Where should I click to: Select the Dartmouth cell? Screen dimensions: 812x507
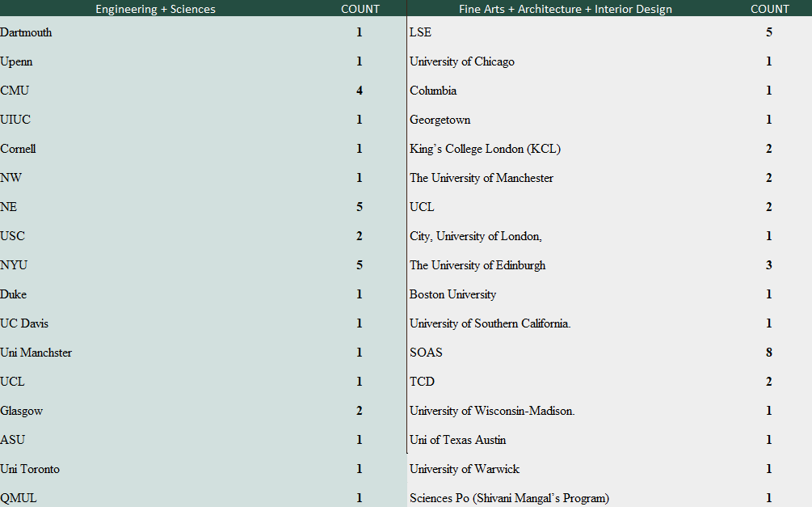coord(26,32)
